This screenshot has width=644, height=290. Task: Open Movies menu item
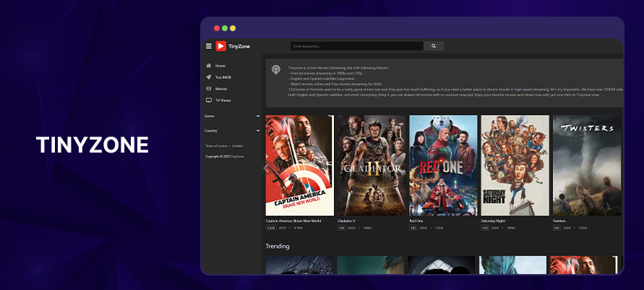[221, 89]
